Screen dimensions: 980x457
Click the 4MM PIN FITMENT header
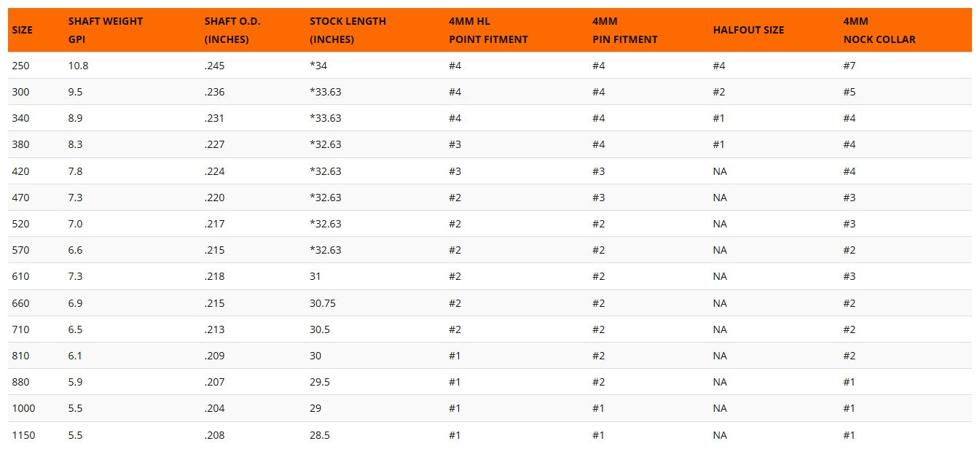625,30
